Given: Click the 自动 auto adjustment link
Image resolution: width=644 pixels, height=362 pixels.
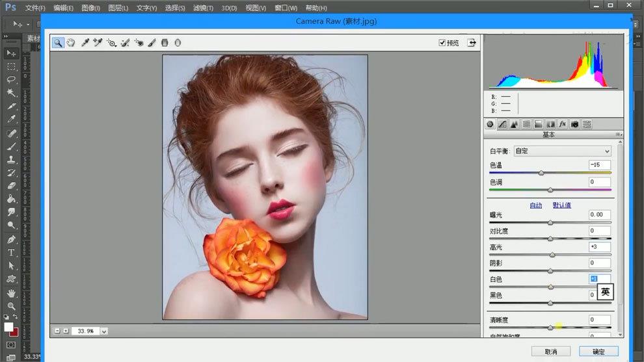Looking at the screenshot, I should [535, 205].
